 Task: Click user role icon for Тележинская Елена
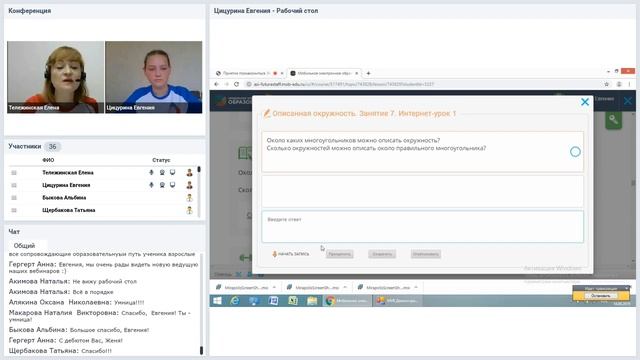pyautogui.click(x=189, y=173)
